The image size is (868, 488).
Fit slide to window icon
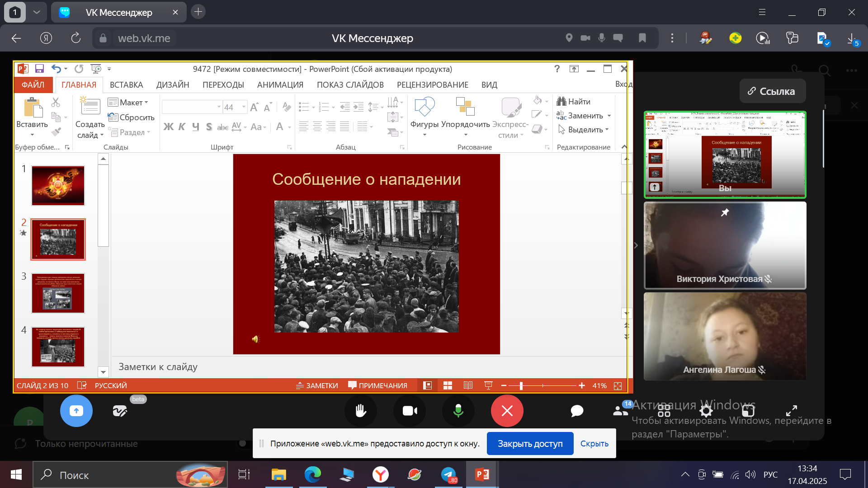(618, 385)
